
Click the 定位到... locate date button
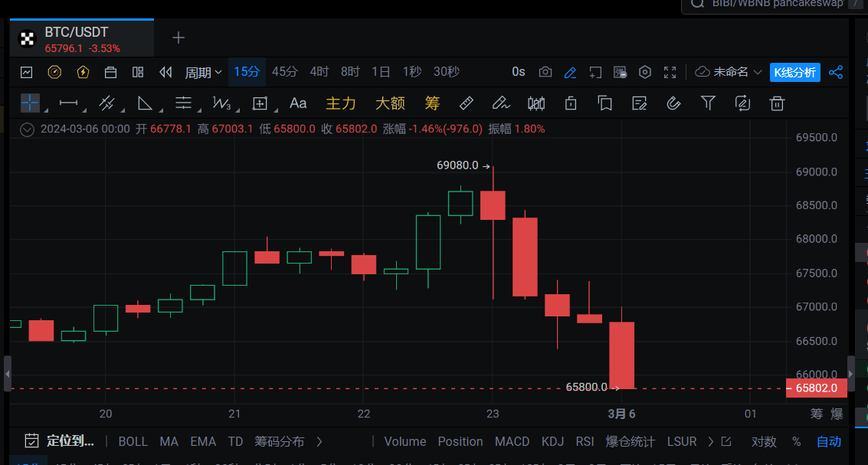click(x=60, y=441)
